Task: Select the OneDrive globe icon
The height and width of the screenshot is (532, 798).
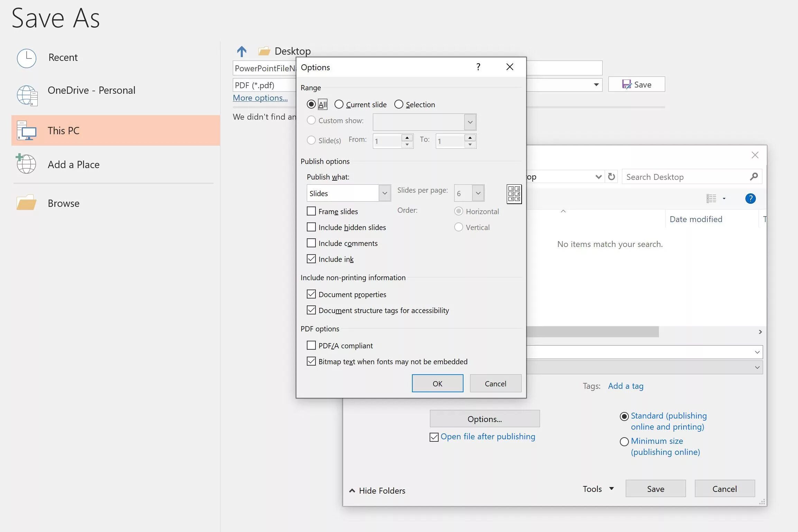Action: (x=27, y=95)
